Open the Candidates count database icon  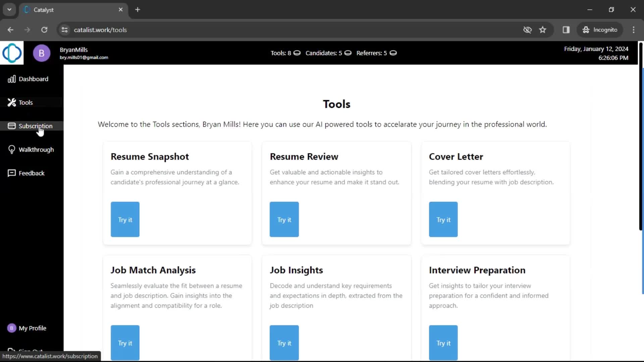(349, 53)
